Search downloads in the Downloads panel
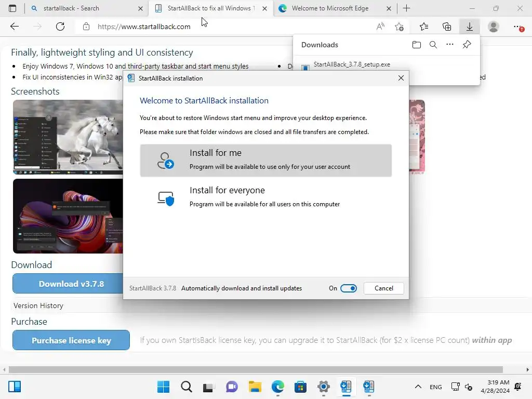This screenshot has width=532, height=399. [433, 45]
